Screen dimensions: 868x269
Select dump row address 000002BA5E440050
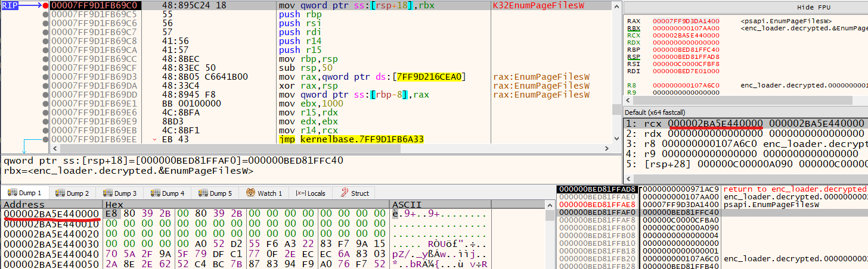tap(51, 265)
